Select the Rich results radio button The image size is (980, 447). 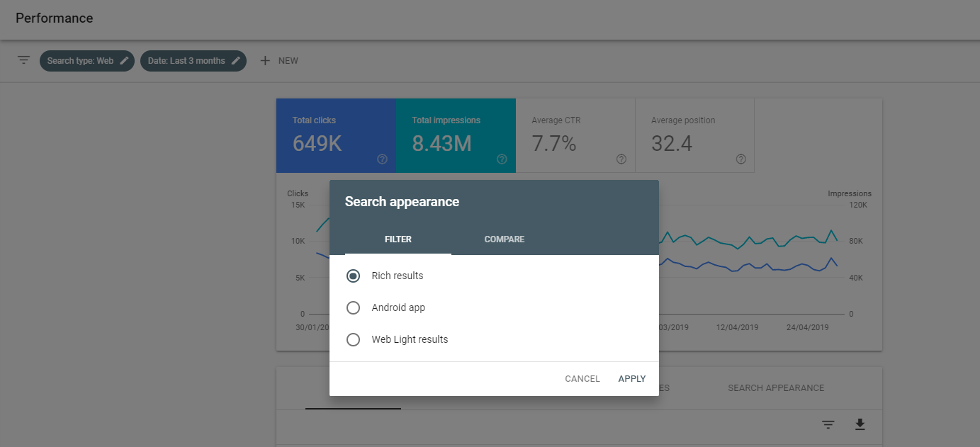point(353,276)
